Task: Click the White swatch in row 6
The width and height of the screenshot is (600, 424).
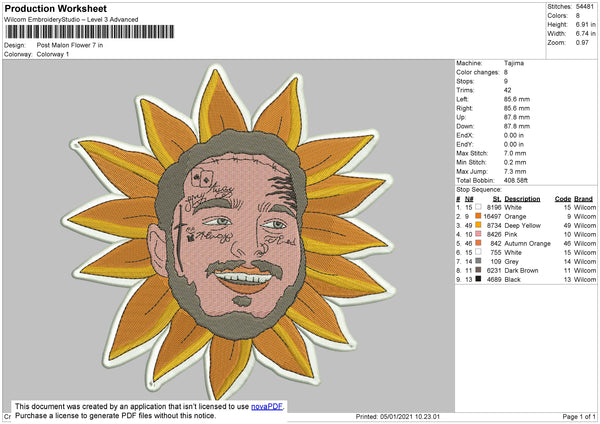Action: pos(478,252)
